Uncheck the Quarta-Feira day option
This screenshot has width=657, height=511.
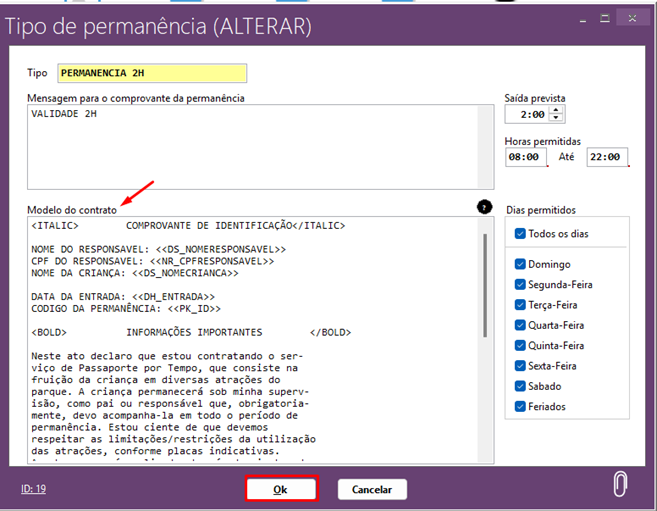pos(520,325)
